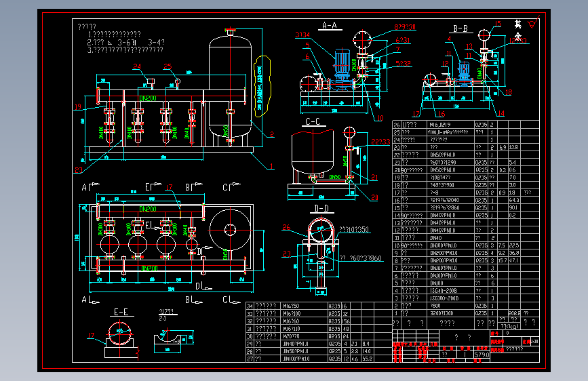Click red callout 26 in the D-D view
The image size is (588, 381).
pos(286,227)
